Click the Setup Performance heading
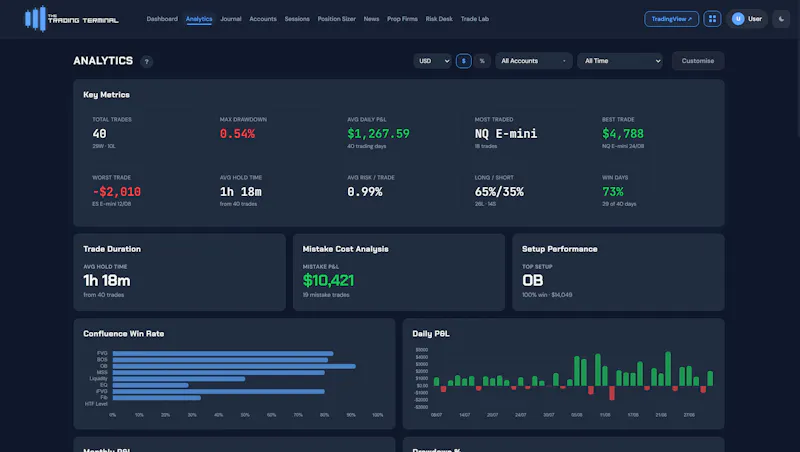This screenshot has width=800, height=452. pos(559,249)
